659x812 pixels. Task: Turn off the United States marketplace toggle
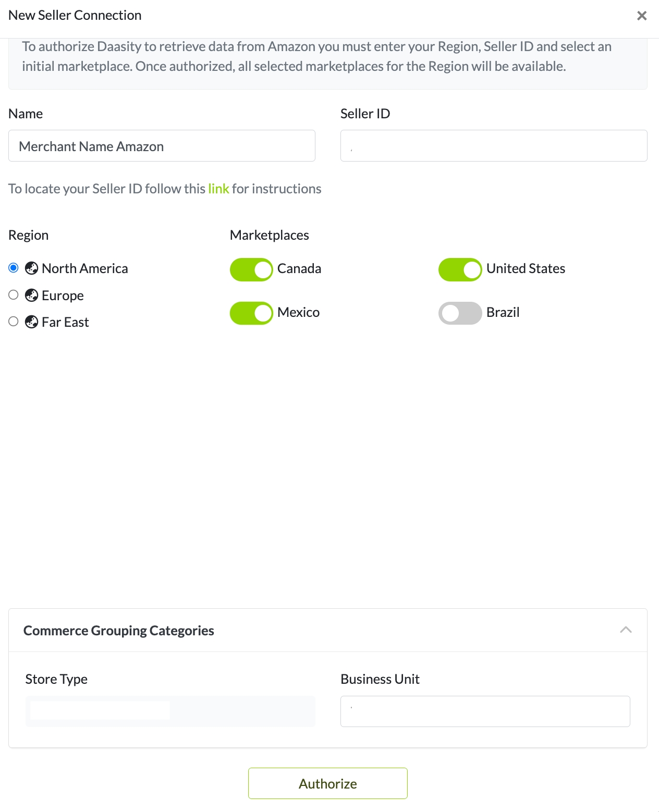pyautogui.click(x=460, y=269)
